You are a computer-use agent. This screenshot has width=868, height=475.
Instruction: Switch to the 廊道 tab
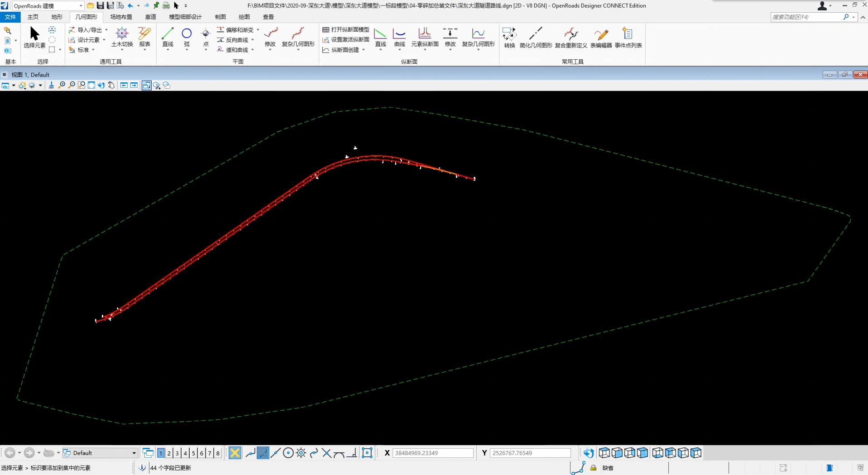[151, 17]
